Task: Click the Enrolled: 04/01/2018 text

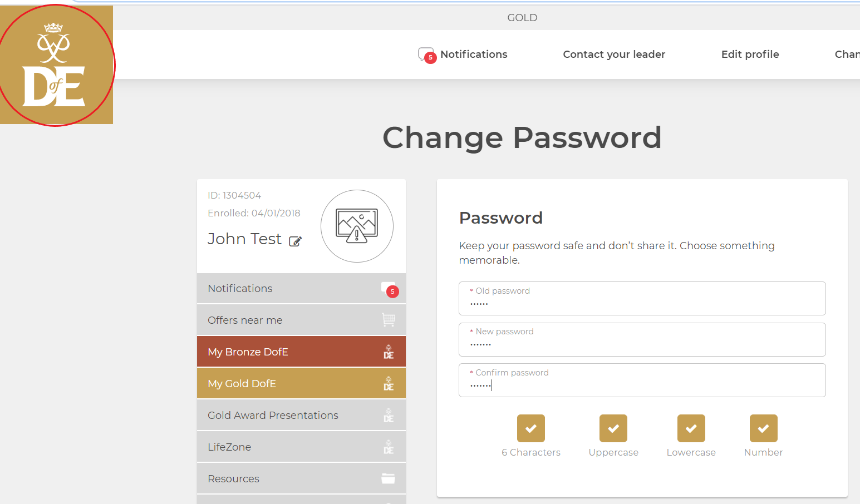Action: coord(254,213)
